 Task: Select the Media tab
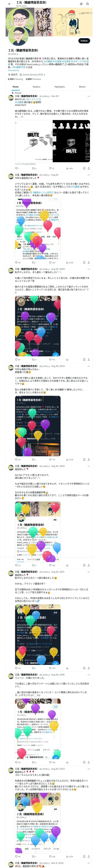(82, 87)
